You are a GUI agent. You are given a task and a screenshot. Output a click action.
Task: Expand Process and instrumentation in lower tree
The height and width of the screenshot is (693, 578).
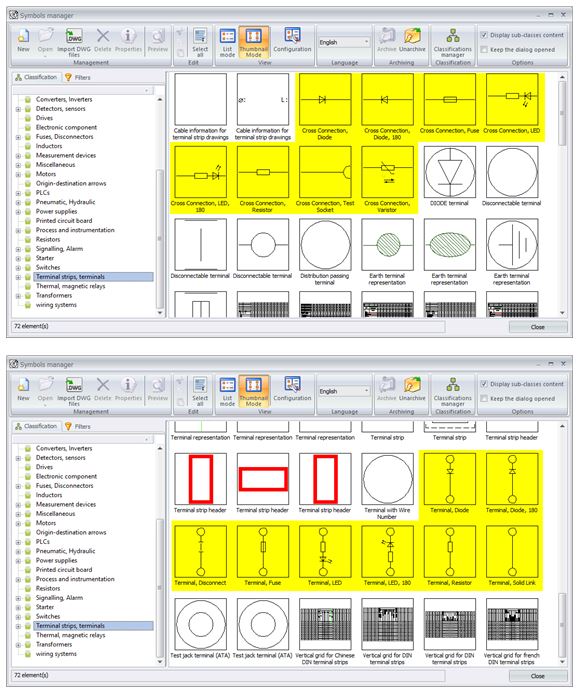click(19, 579)
